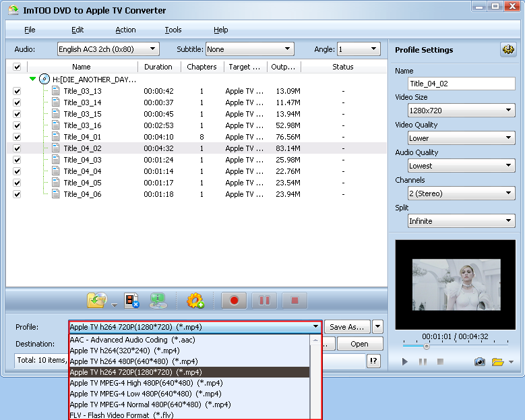Edit the profile Name field Title_04_02
Viewport: 525px width, 420px height.
point(462,84)
